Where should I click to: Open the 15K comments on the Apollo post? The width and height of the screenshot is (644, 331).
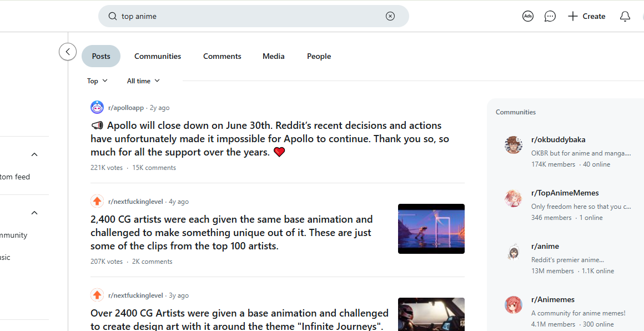tap(154, 167)
